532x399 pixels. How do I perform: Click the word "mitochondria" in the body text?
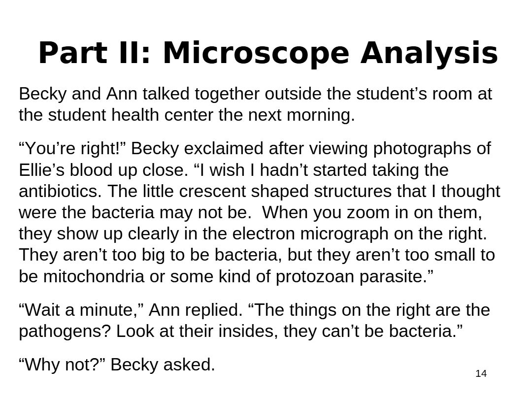[x=94, y=277]
